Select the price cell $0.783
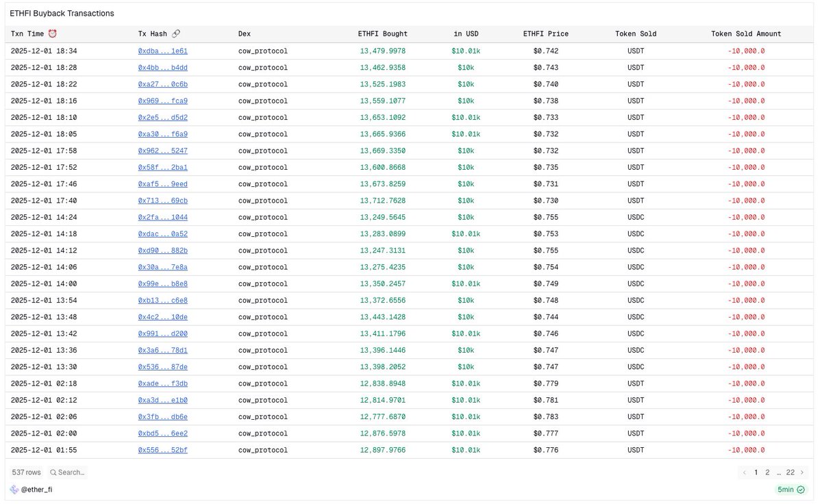Image resolution: width=822 pixels, height=504 pixels. click(546, 416)
